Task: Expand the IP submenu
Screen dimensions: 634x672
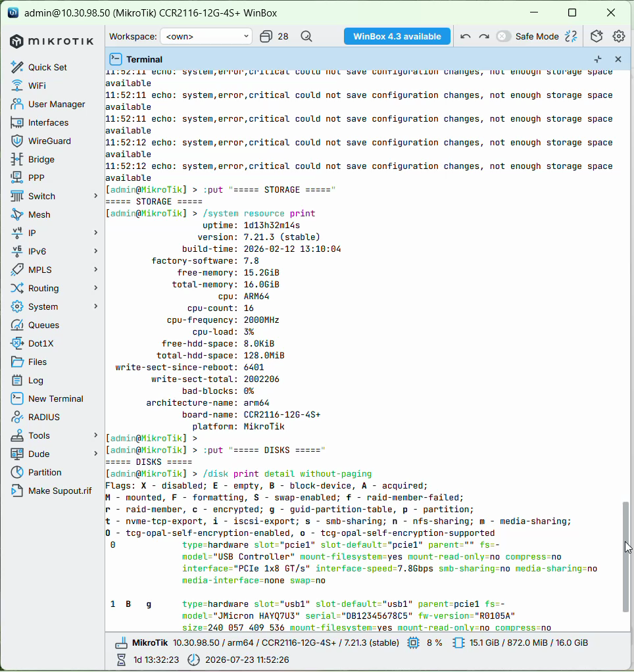Action: pyautogui.click(x=95, y=233)
